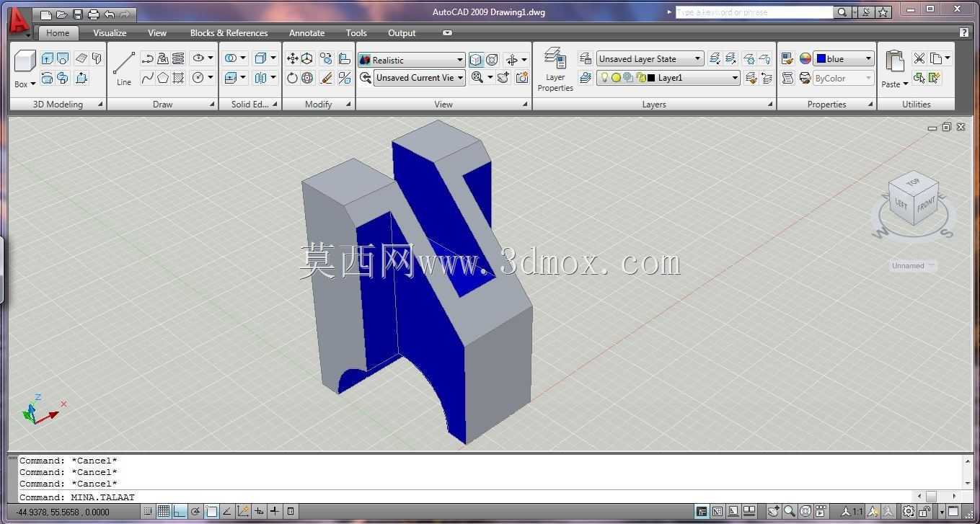Image resolution: width=980 pixels, height=524 pixels.
Task: Click the Help question mark icon
Action: [964, 32]
